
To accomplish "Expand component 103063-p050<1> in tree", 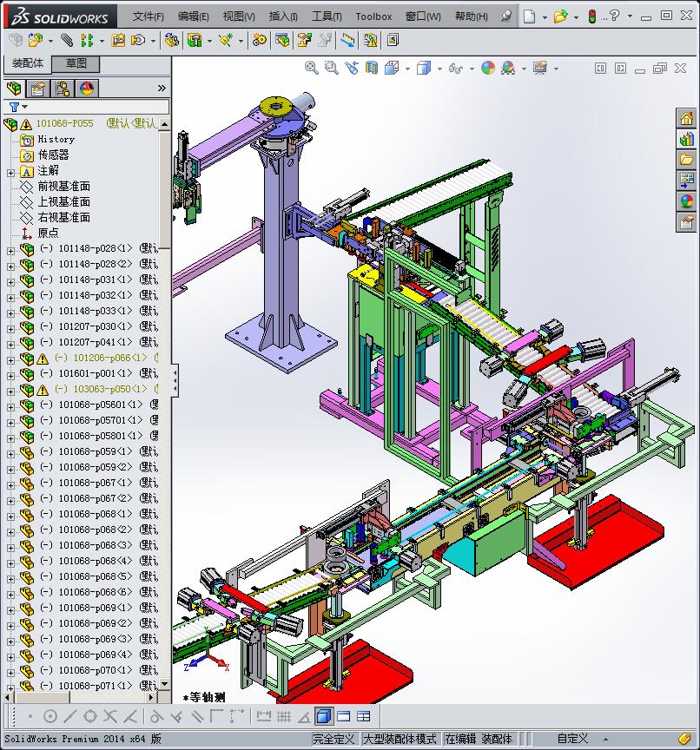I will tap(10, 391).
